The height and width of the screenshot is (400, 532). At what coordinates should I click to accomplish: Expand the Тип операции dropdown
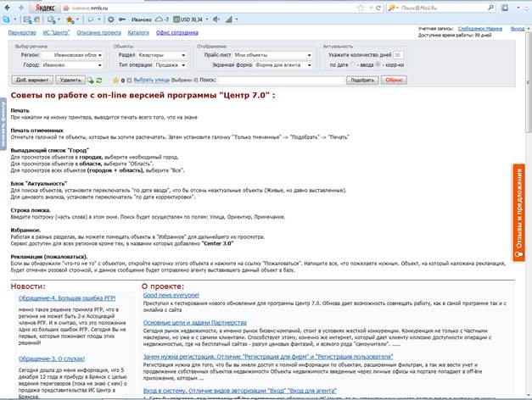point(171,64)
